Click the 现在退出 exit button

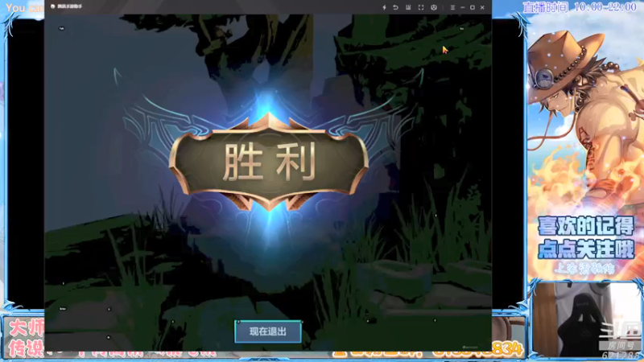(x=268, y=331)
